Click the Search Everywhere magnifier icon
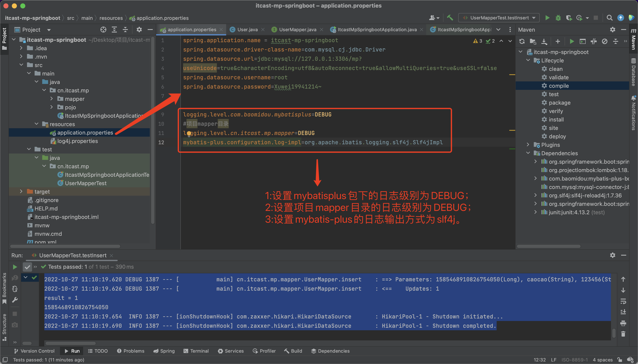Viewport: 638px width, 364px height. point(610,18)
